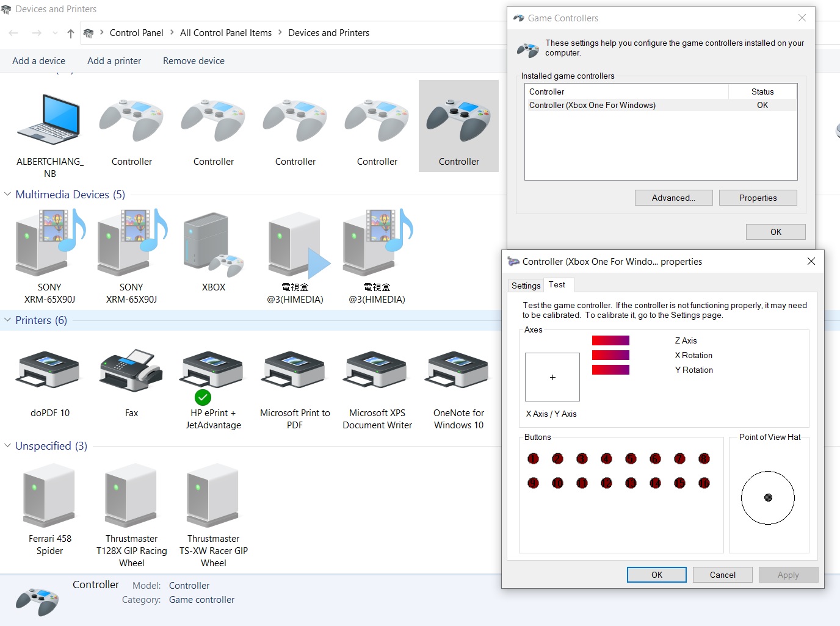Click Unspecified (3) group header
The image size is (840, 626).
pyautogui.click(x=51, y=445)
